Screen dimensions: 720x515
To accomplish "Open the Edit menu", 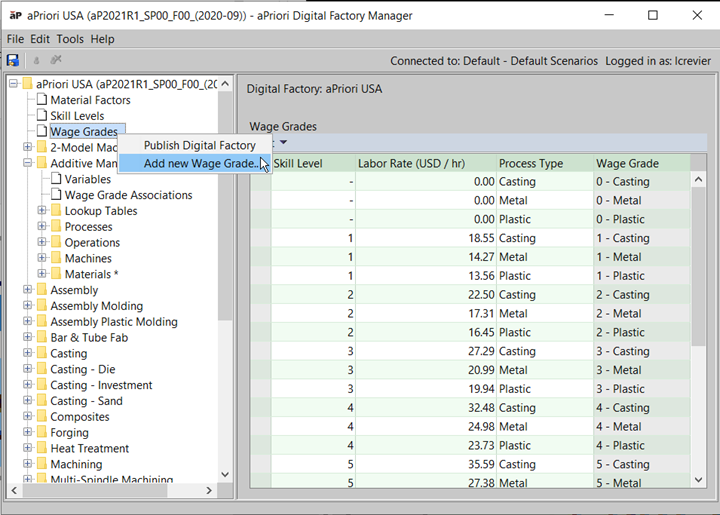I will 40,39.
